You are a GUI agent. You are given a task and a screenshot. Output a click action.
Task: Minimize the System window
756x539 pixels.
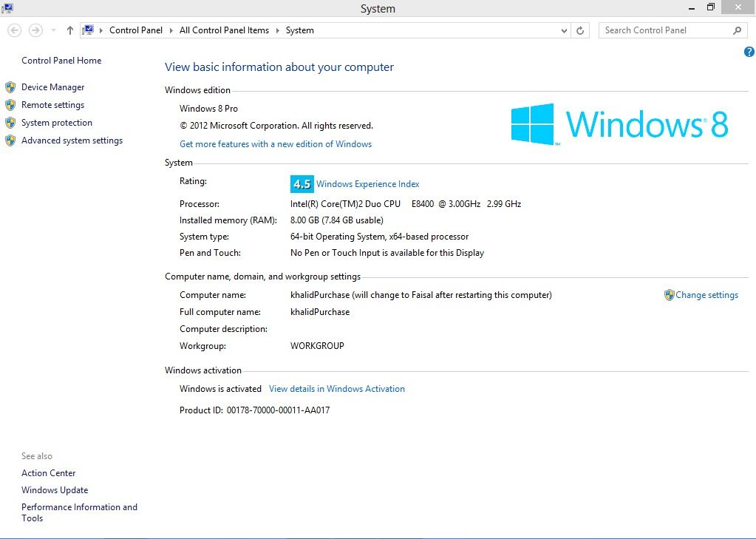[x=692, y=7]
